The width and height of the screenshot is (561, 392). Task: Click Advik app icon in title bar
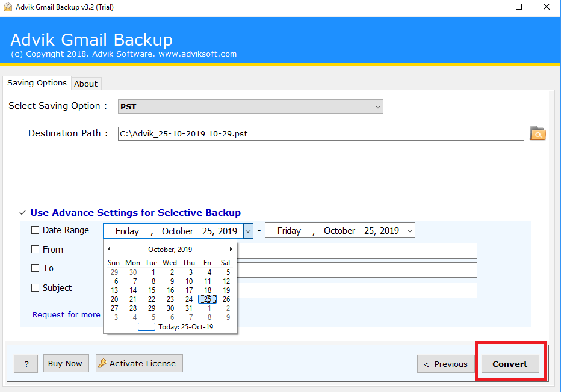tap(7, 7)
